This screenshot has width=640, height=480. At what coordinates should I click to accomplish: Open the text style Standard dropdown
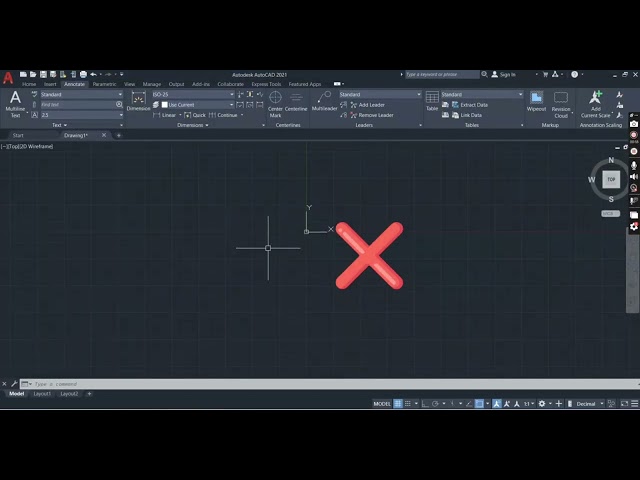click(81, 94)
